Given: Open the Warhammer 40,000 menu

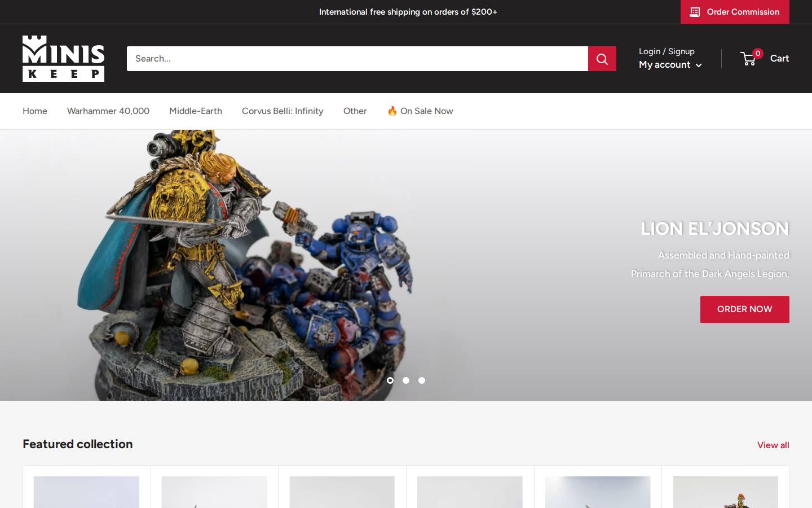Looking at the screenshot, I should 108,111.
